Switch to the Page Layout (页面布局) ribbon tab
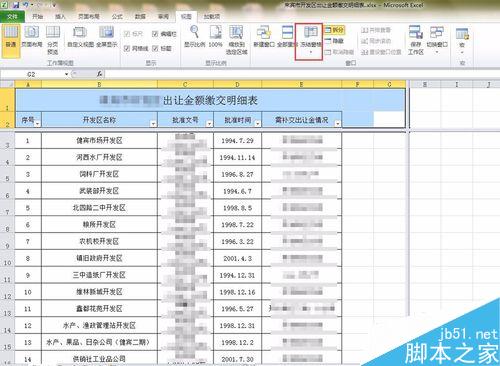 tap(89, 16)
